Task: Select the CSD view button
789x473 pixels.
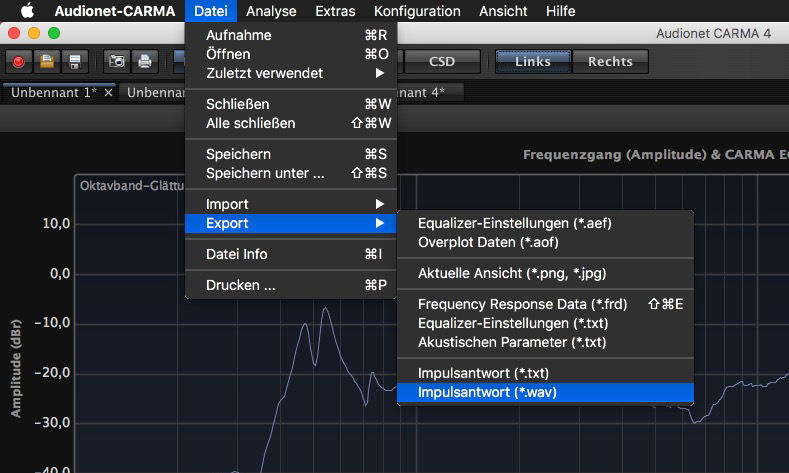Action: [x=442, y=61]
